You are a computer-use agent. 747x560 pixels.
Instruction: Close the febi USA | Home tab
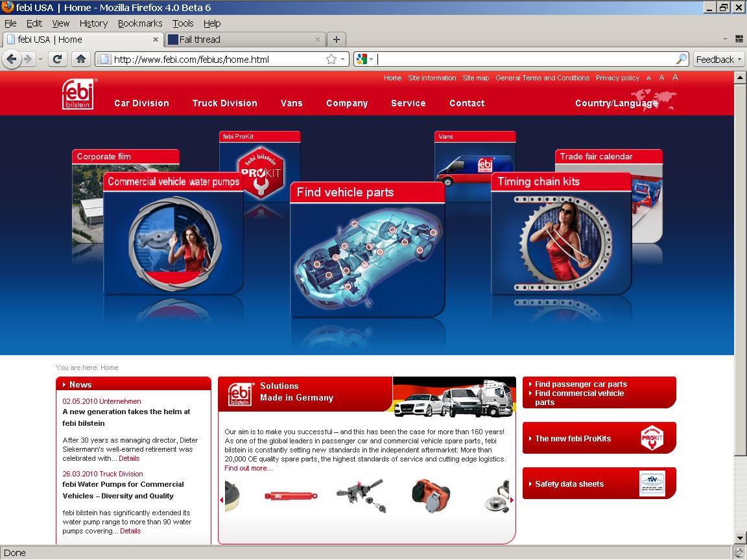pos(156,40)
